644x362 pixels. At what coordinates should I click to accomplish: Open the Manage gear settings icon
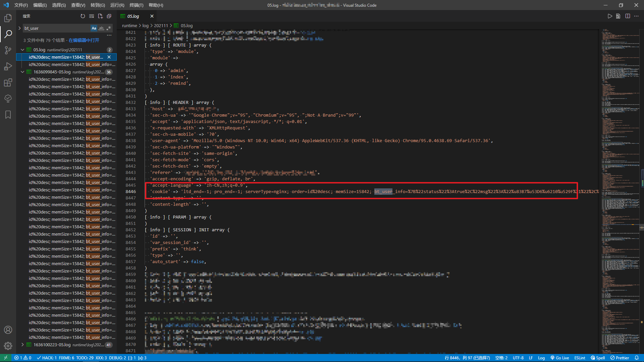8,346
